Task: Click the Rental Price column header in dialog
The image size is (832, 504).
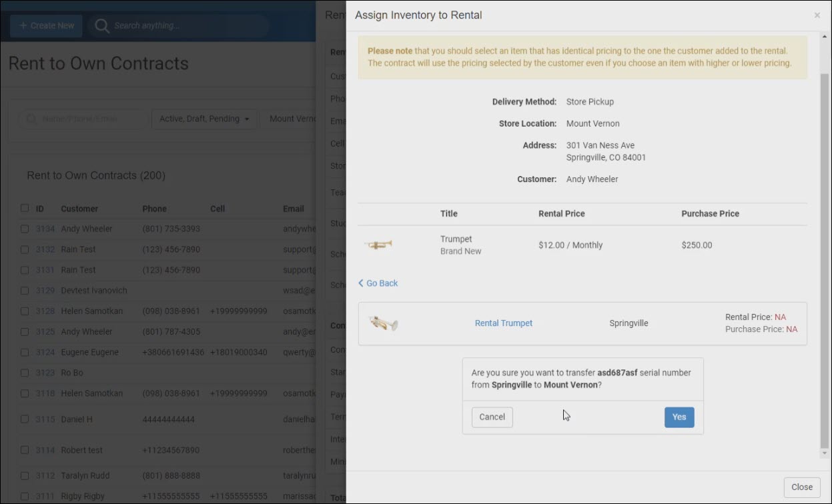Action: click(x=562, y=214)
